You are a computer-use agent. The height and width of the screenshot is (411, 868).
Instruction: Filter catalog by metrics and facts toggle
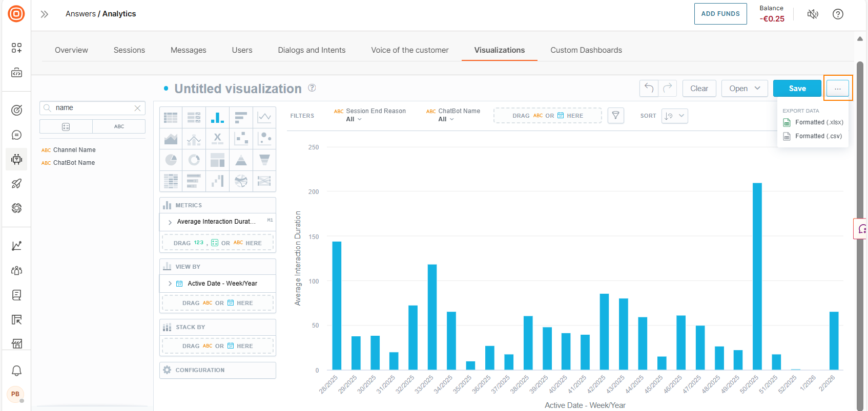pos(66,126)
